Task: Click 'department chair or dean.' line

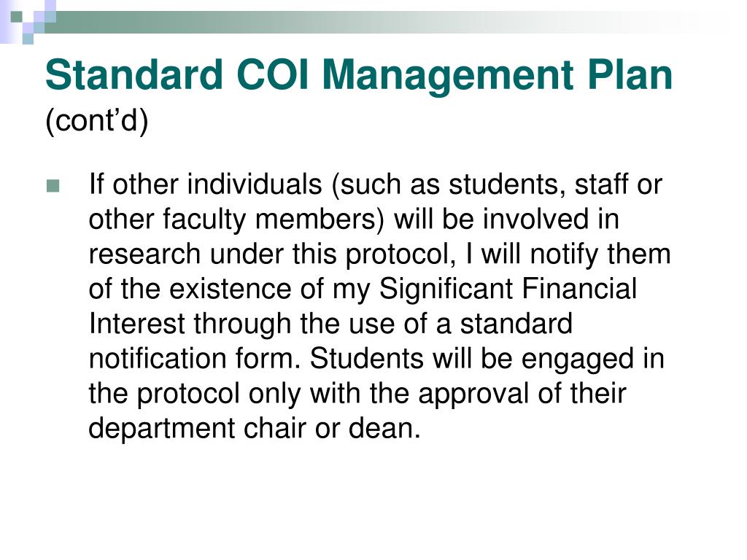Action: tap(255, 429)
